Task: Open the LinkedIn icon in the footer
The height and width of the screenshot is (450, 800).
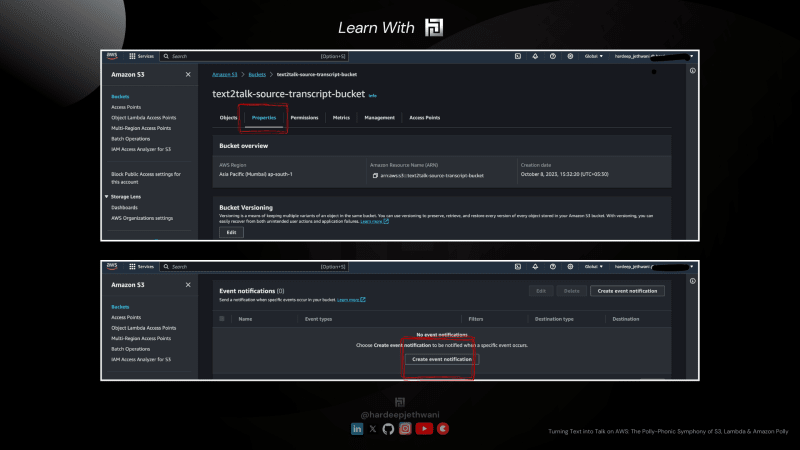Action: click(x=357, y=429)
